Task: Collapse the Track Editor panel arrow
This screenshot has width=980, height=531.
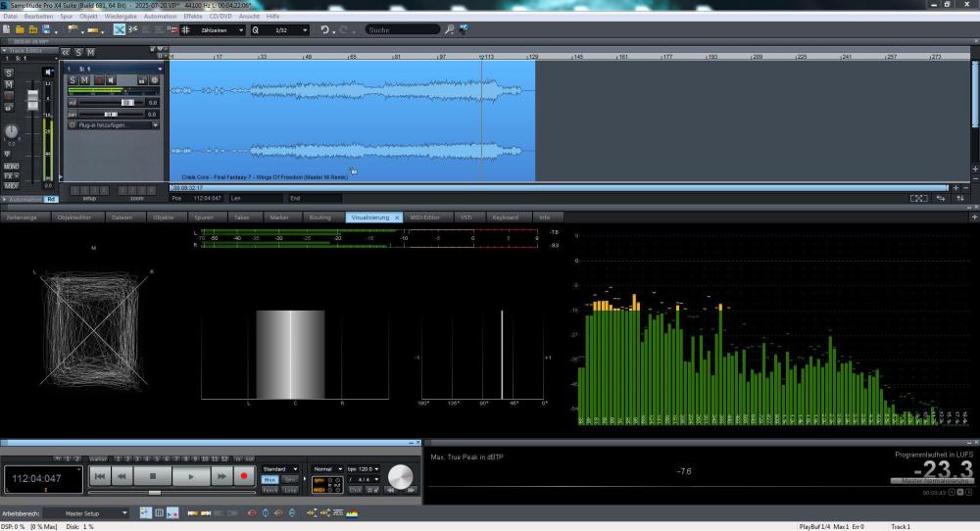Action: (x=4, y=51)
